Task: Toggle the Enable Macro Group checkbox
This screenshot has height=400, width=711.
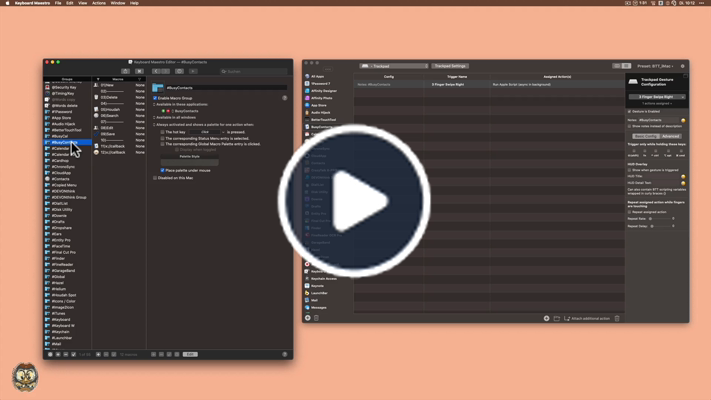Action: 155,98
